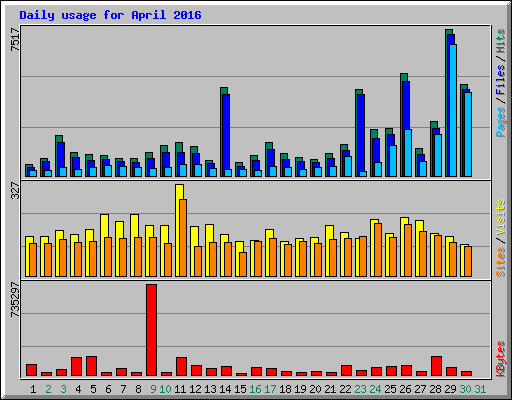This screenshot has width=512, height=400.
Task: Click the green "Hits" legend label
Action: [x=501, y=41]
